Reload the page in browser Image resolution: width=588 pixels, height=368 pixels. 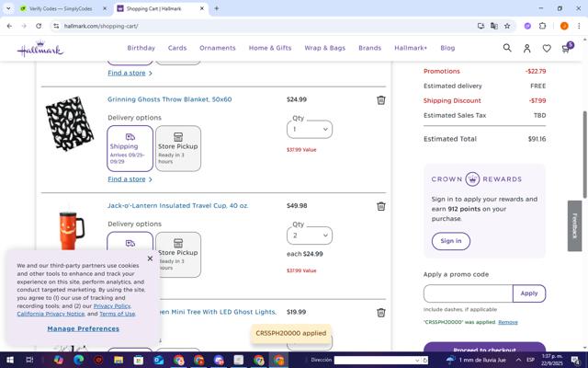point(39,26)
